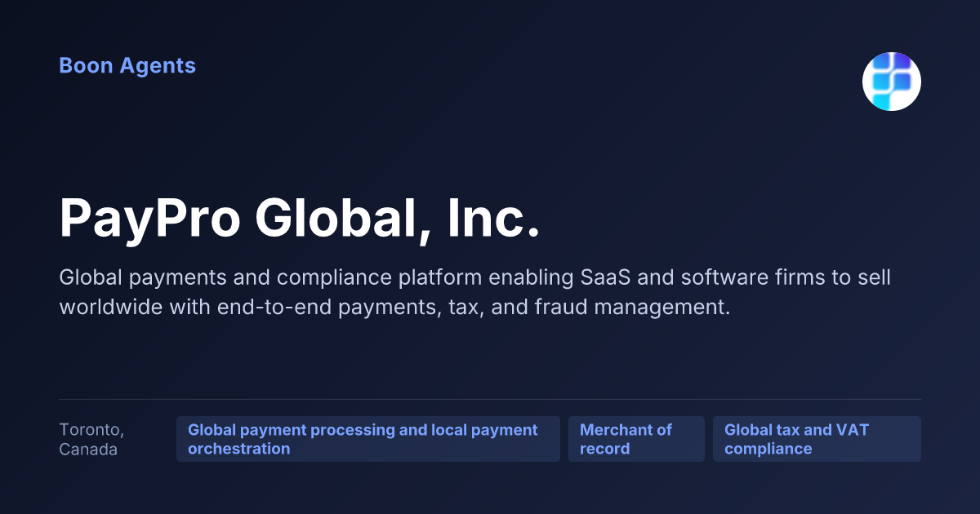Screen dimensions: 980x514
Task: Select the 'Global payment processing' tag
Action: (368, 439)
